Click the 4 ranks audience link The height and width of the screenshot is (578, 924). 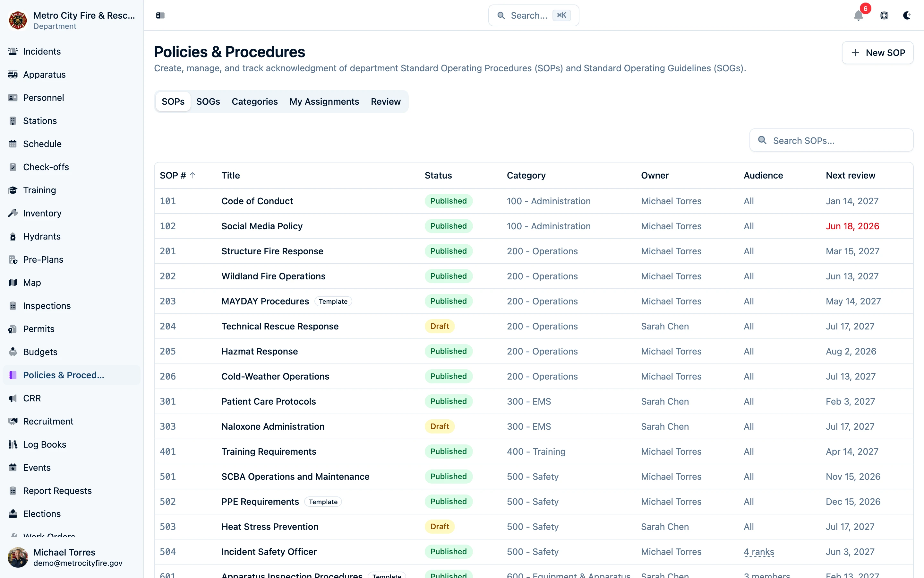click(759, 552)
